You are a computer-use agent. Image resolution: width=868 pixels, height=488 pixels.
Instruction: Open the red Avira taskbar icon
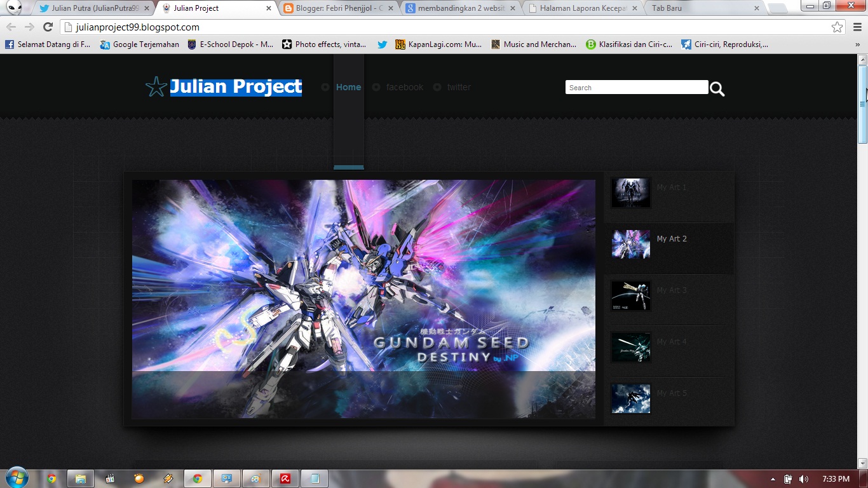pyautogui.click(x=285, y=478)
